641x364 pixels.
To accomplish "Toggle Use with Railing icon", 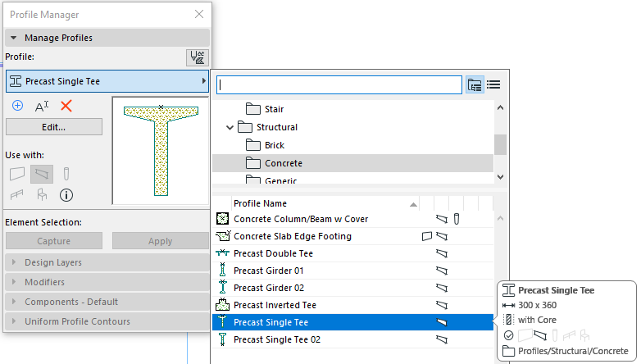I will click(x=16, y=194).
